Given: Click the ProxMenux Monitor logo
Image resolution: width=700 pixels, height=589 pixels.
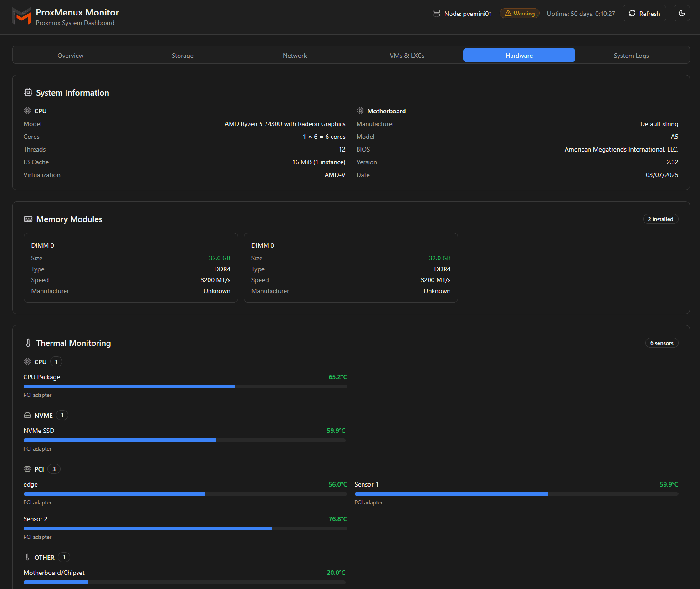Looking at the screenshot, I should point(21,16).
